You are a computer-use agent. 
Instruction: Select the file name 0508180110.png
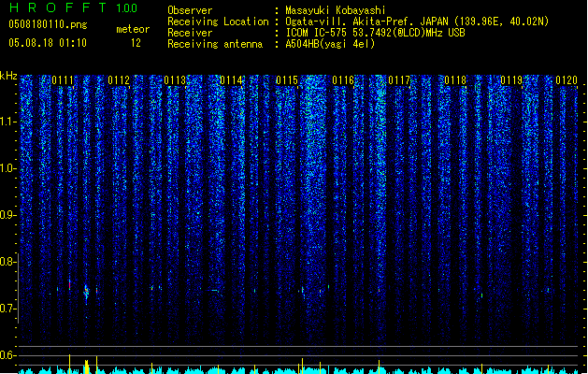[48, 24]
